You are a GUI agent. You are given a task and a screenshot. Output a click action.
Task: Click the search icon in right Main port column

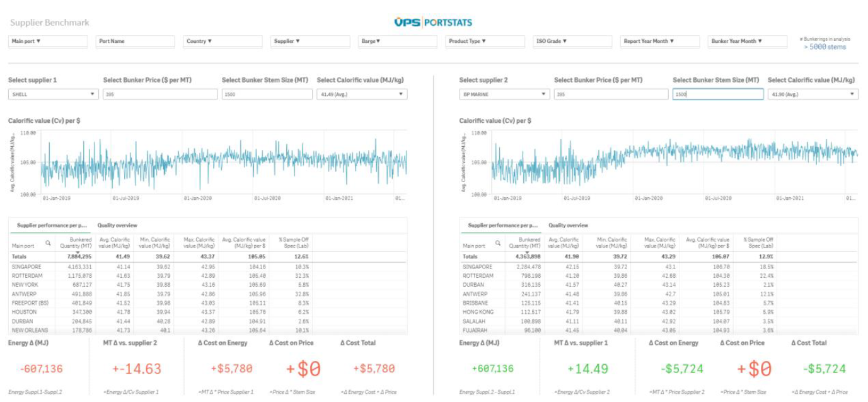coord(498,243)
